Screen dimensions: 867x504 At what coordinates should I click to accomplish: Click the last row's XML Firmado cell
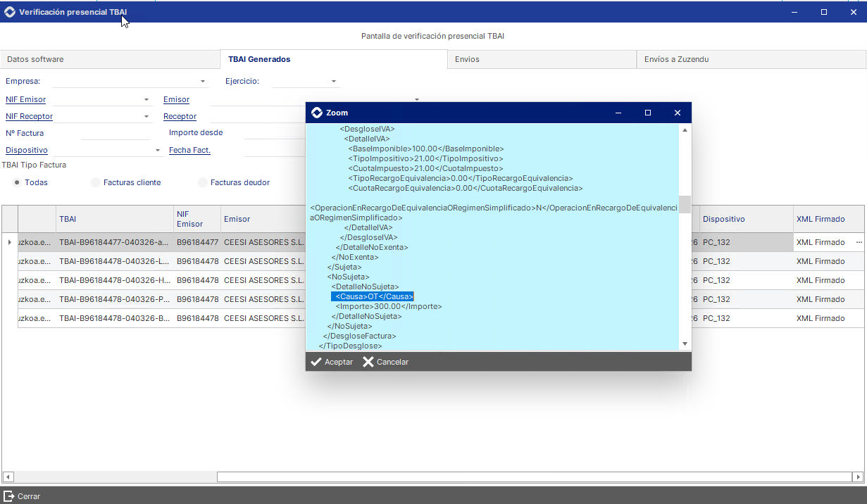point(830,318)
